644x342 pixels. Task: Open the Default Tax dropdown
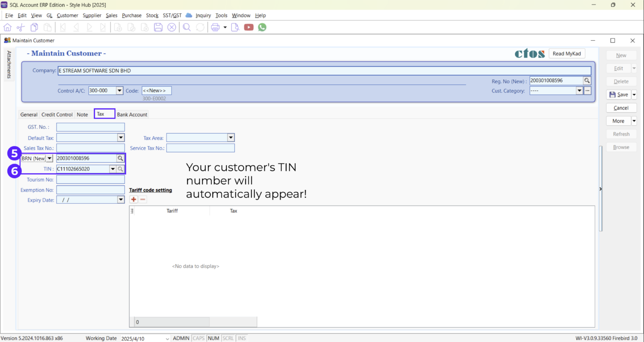(x=120, y=137)
